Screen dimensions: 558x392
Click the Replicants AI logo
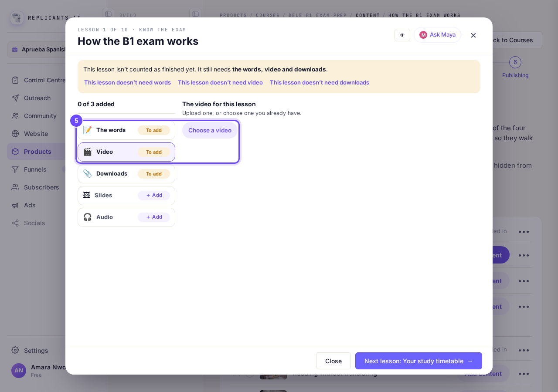pyautogui.click(x=17, y=18)
